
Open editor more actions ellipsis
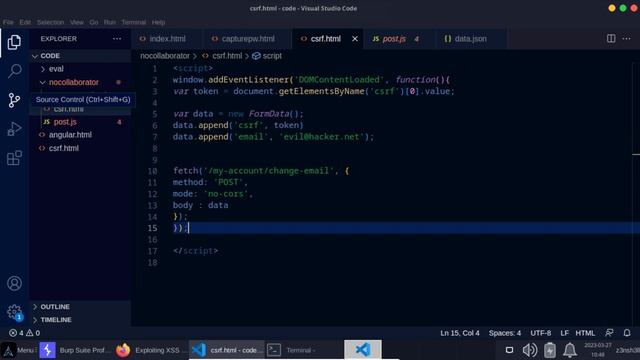click(627, 39)
